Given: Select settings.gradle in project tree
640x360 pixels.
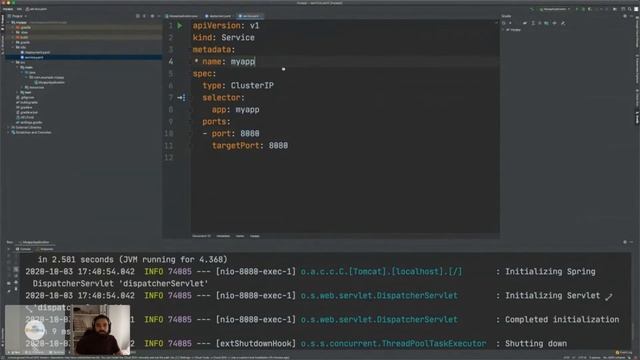Looking at the screenshot, I should (x=29, y=122).
